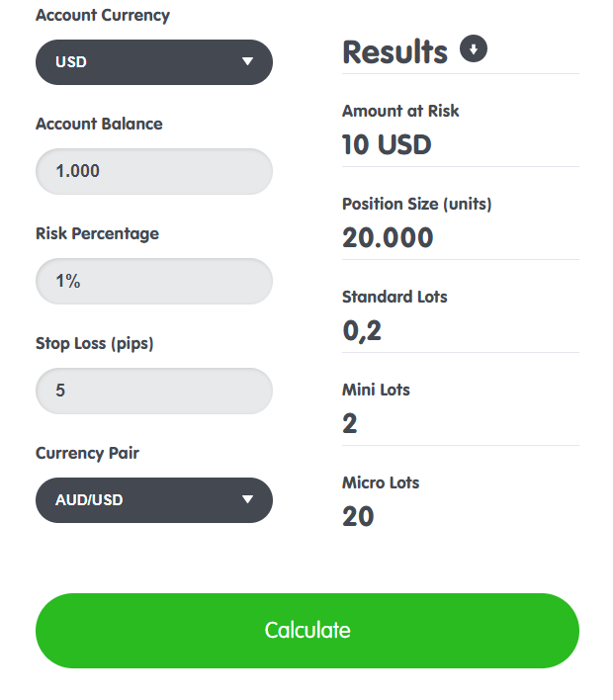Click the Results heading
This screenshot has width=613, height=700.
(x=394, y=52)
